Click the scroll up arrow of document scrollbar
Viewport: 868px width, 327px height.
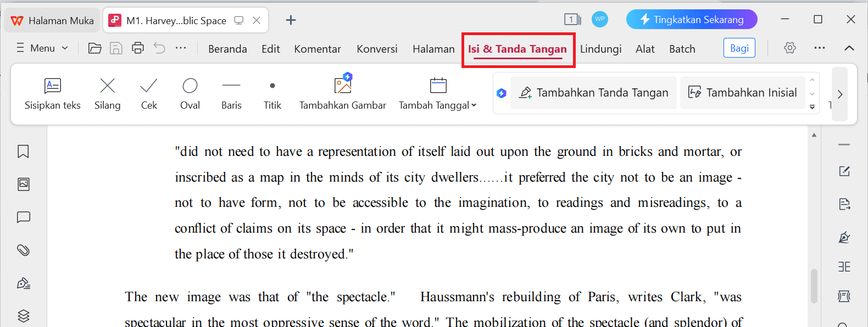pyautogui.click(x=814, y=135)
